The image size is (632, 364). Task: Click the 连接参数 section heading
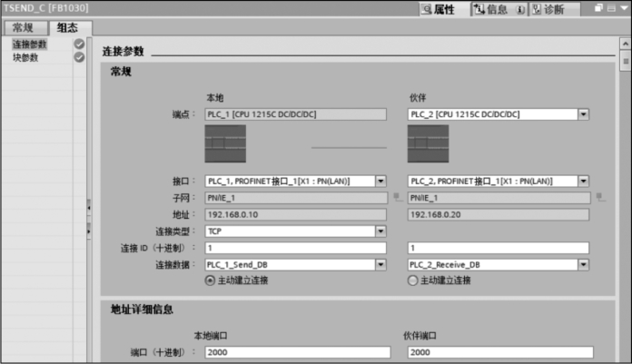pyautogui.click(x=123, y=51)
